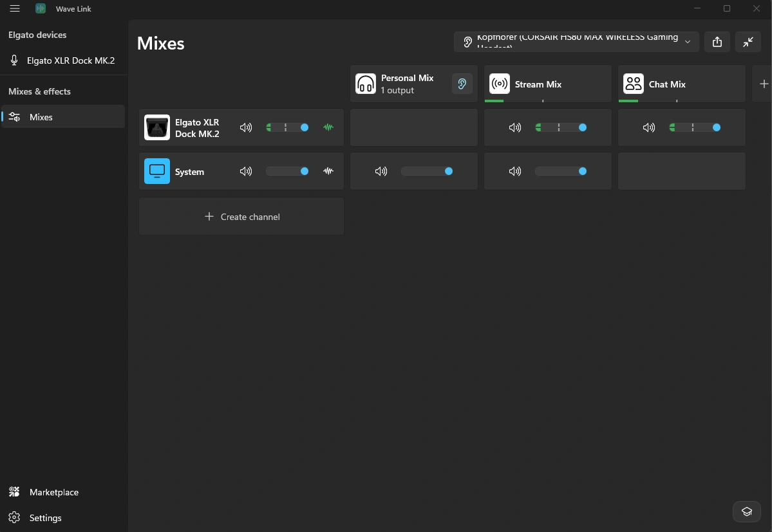Click the Chat Mix people icon
This screenshot has height=532, width=772.
click(634, 84)
